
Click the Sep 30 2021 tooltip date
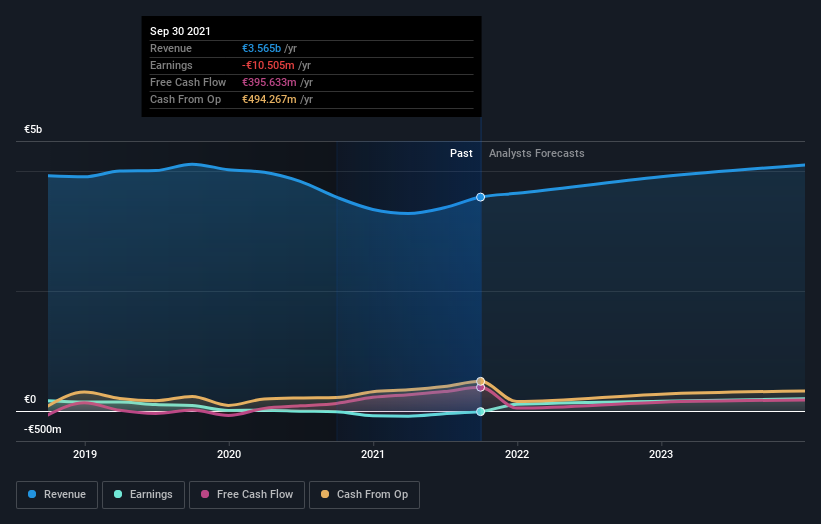pyautogui.click(x=180, y=31)
